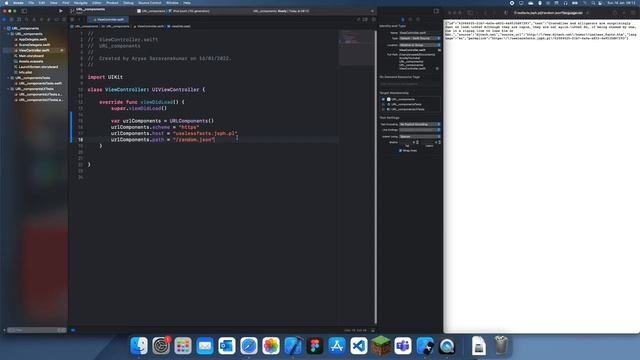Click the Safari share icon
This screenshot has height=360, width=640.
coord(615,13)
